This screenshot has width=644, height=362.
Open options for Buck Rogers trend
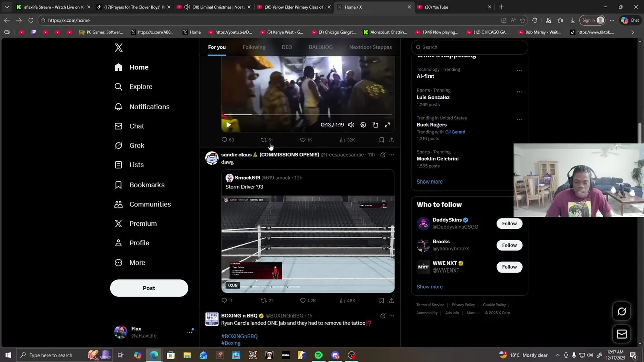click(x=519, y=119)
